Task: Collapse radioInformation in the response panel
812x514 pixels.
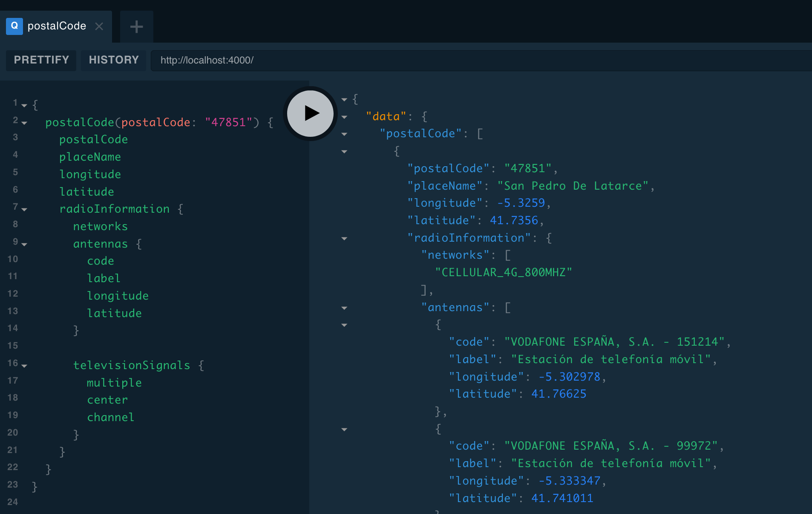Action: [344, 239]
